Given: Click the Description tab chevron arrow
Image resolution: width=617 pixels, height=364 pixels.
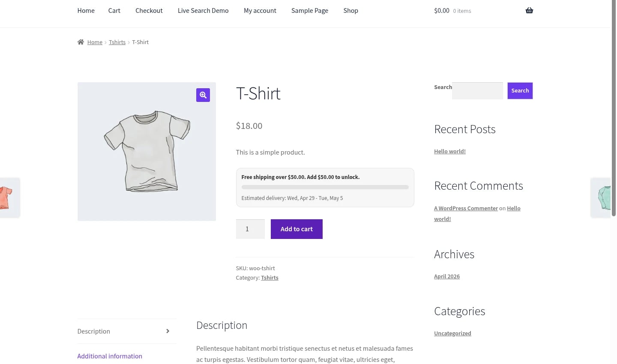Looking at the screenshot, I should click(168, 331).
